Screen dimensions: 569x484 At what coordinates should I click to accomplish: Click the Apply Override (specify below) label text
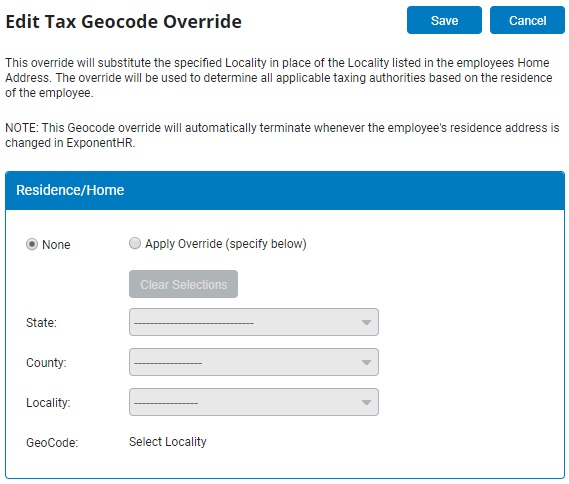tap(226, 243)
